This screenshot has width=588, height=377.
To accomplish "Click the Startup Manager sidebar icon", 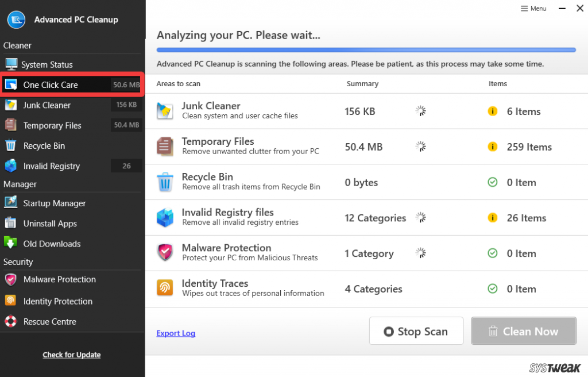I will pos(11,202).
